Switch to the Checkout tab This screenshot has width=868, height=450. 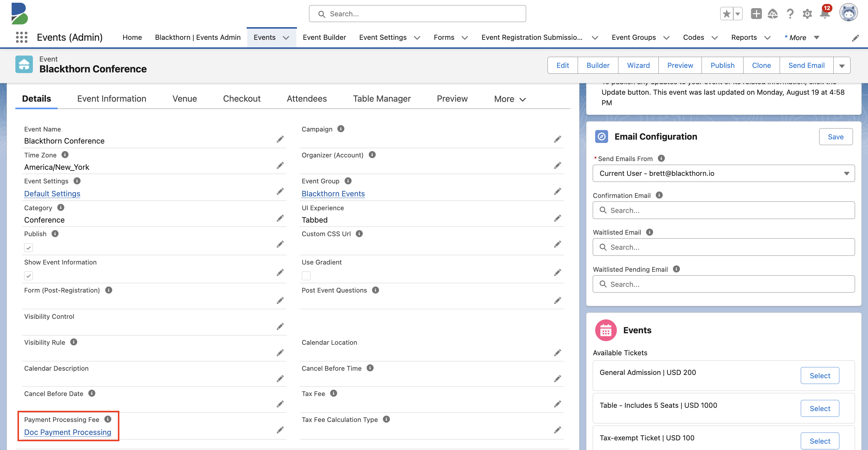[241, 98]
